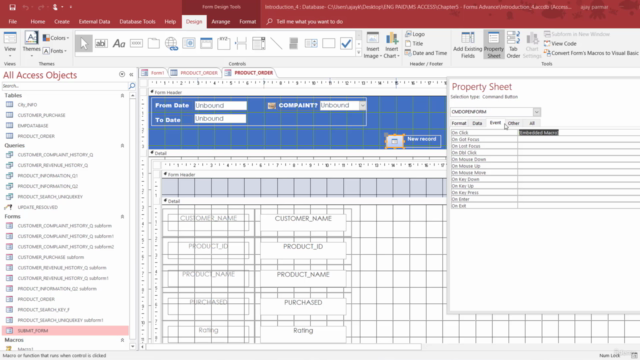Choose the Web Browser control
640x360 pixels.
189,43
